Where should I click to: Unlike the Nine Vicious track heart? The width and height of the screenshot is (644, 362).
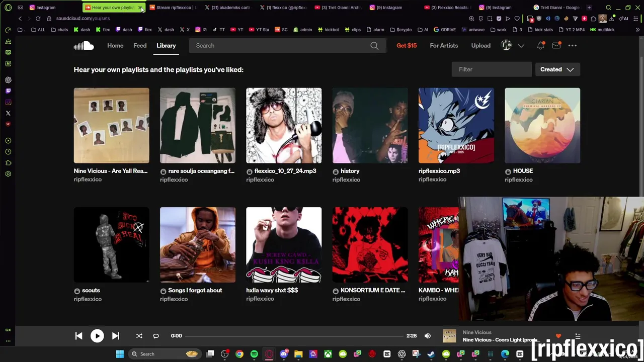coord(558,336)
